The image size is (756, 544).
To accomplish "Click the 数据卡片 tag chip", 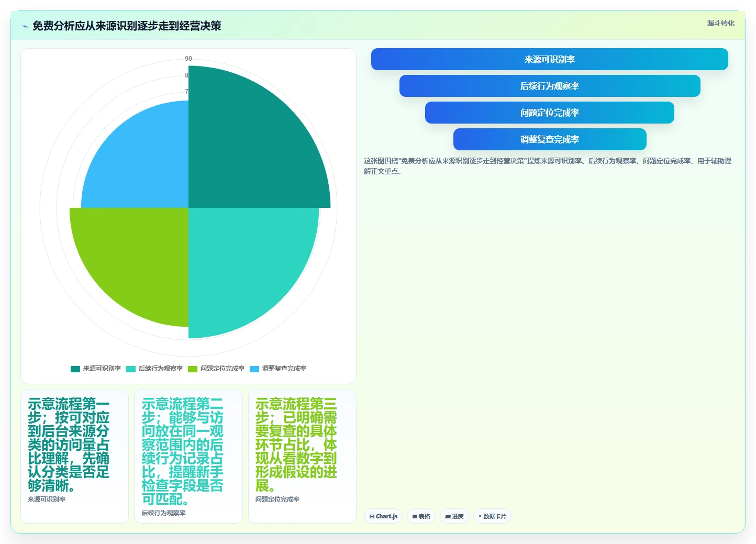I will pyautogui.click(x=492, y=516).
